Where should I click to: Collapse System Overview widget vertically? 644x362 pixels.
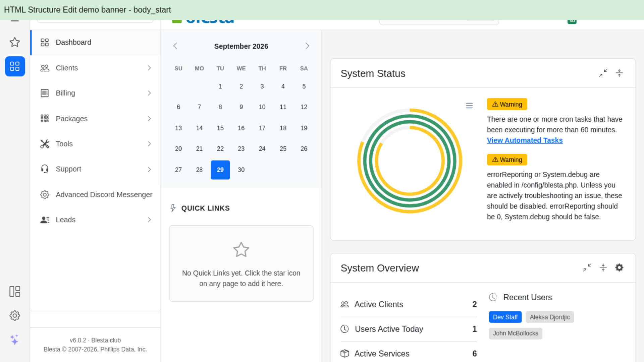pos(603,267)
